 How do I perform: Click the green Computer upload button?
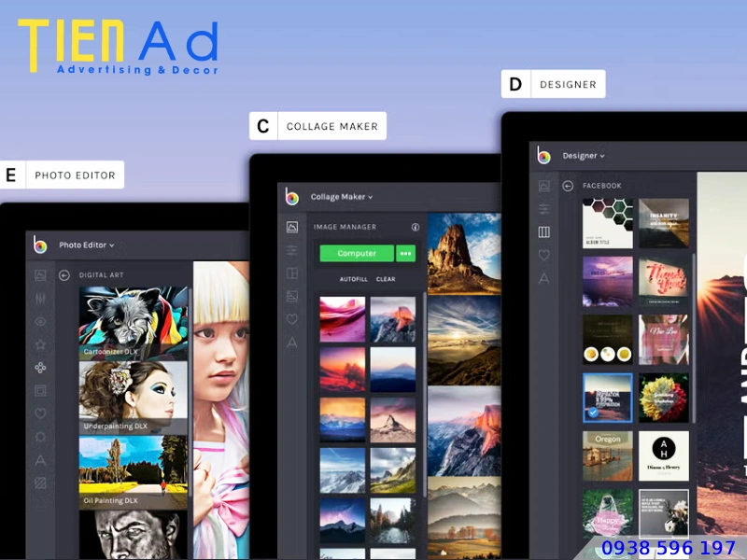357,253
